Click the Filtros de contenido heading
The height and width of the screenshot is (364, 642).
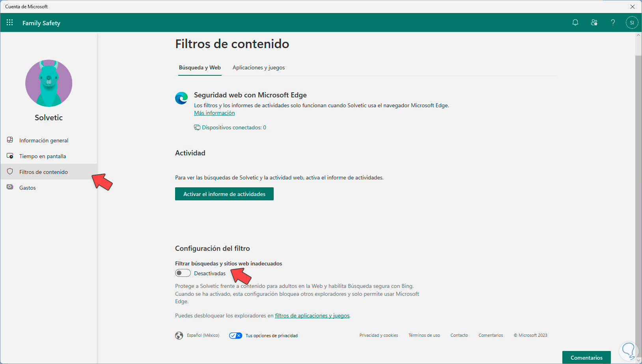pyautogui.click(x=232, y=44)
